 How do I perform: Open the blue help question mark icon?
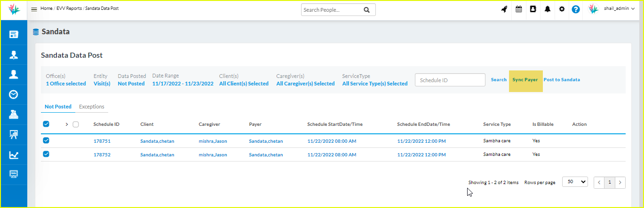click(x=576, y=9)
